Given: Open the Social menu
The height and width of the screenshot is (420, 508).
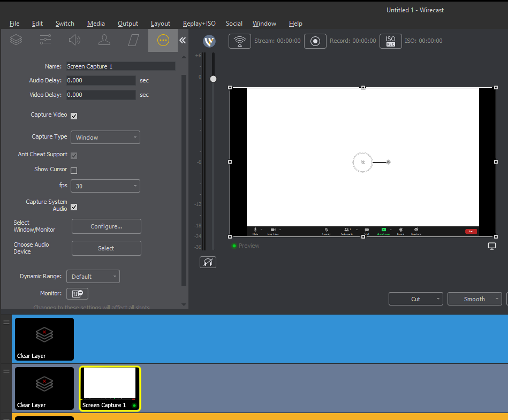Looking at the screenshot, I should pos(234,23).
